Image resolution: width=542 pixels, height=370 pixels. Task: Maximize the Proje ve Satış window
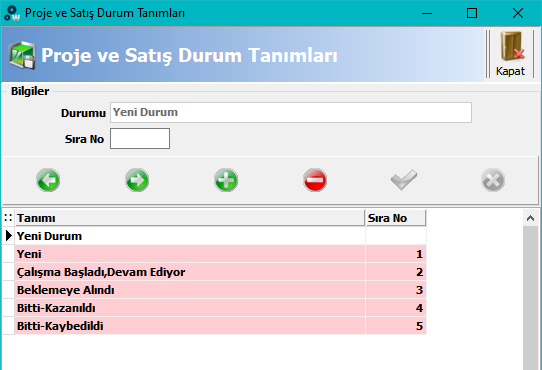(x=472, y=13)
